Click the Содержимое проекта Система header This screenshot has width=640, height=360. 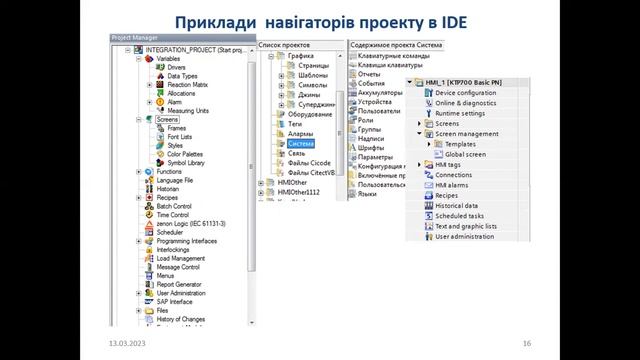coord(396,45)
